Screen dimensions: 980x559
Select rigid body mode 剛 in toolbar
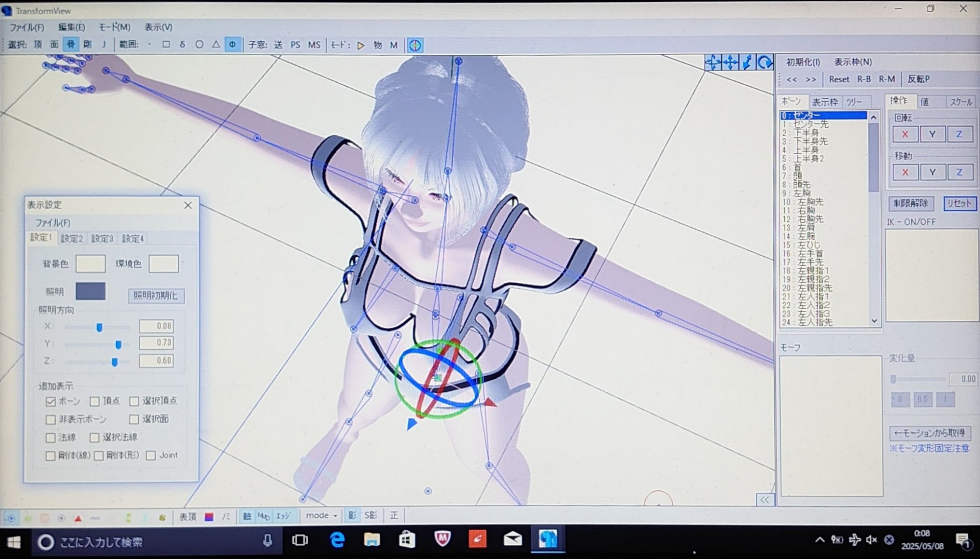click(x=88, y=45)
